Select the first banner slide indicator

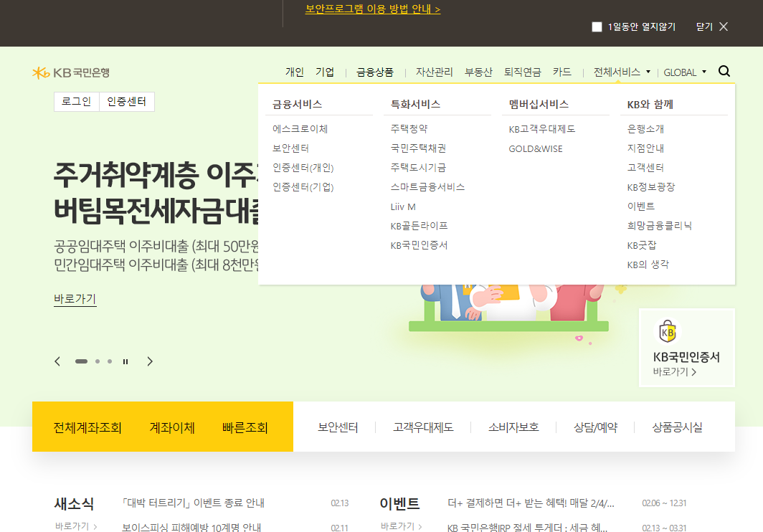pyautogui.click(x=81, y=361)
